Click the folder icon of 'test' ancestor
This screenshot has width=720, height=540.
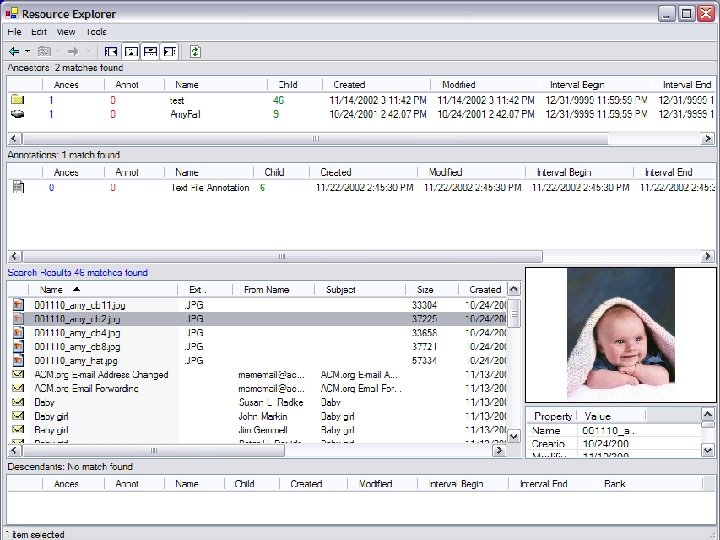coord(17,100)
